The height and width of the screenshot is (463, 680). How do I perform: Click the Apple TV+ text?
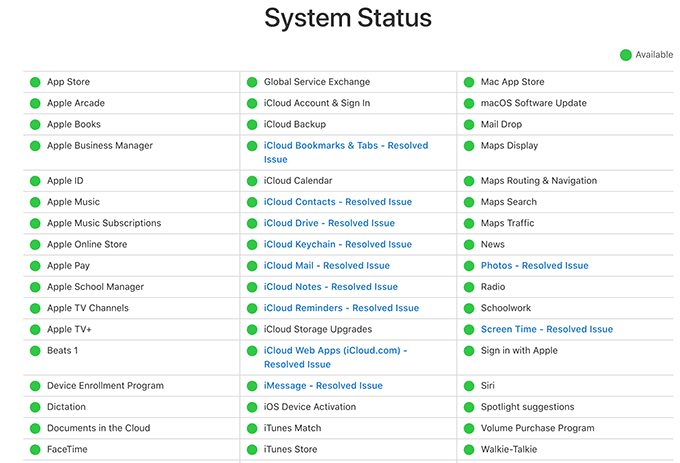click(69, 329)
